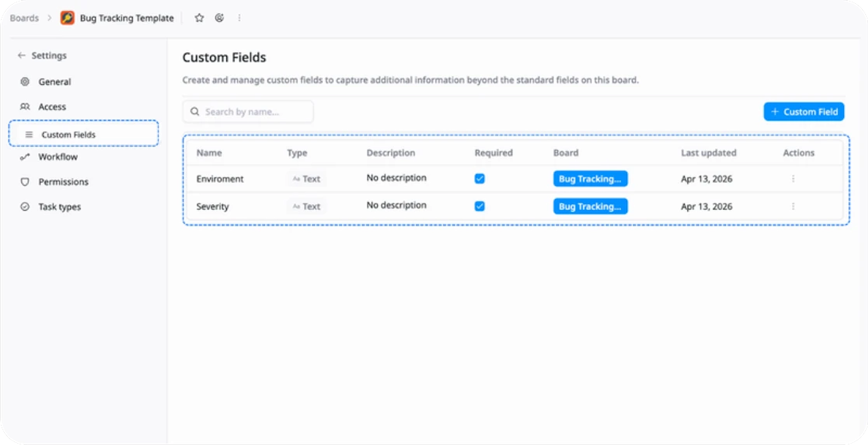The height and width of the screenshot is (445, 868).
Task: Go to General settings
Action: click(x=54, y=82)
